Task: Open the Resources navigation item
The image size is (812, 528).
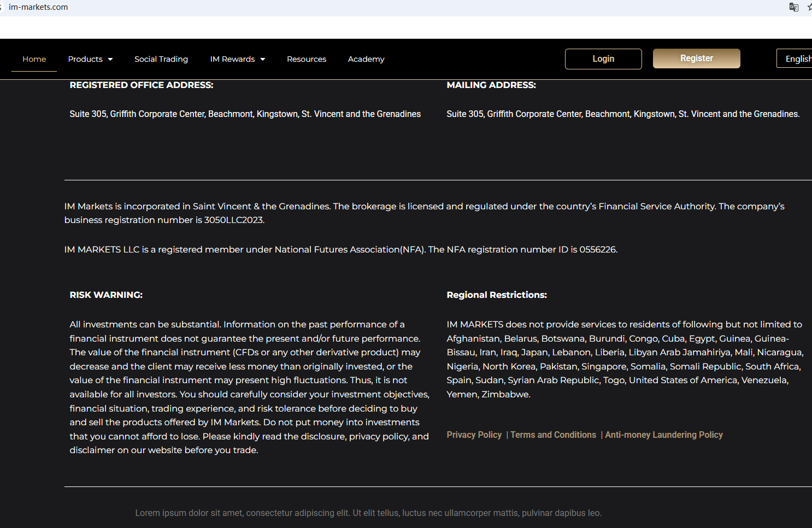Action: click(307, 59)
